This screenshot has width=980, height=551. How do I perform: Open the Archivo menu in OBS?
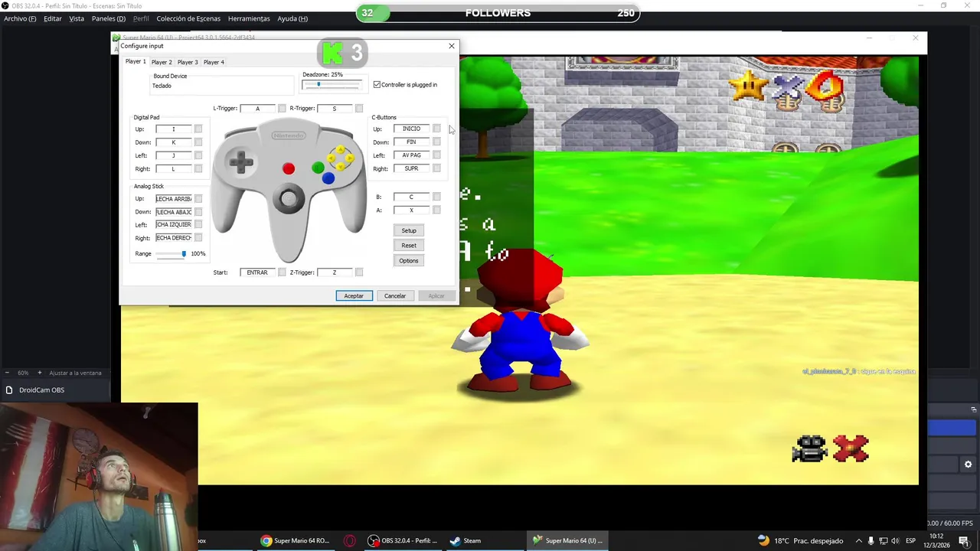(x=20, y=18)
